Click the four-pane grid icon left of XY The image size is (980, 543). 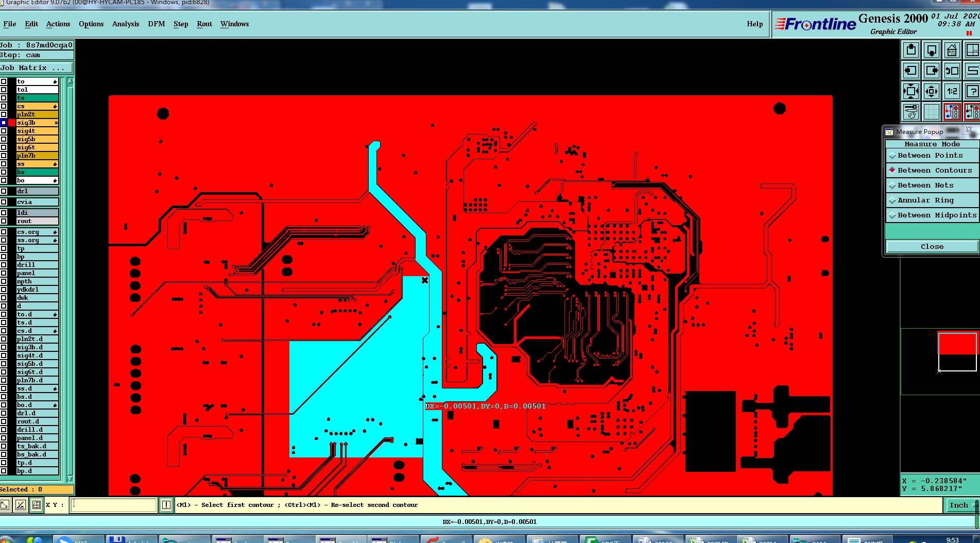pyautogui.click(x=37, y=505)
